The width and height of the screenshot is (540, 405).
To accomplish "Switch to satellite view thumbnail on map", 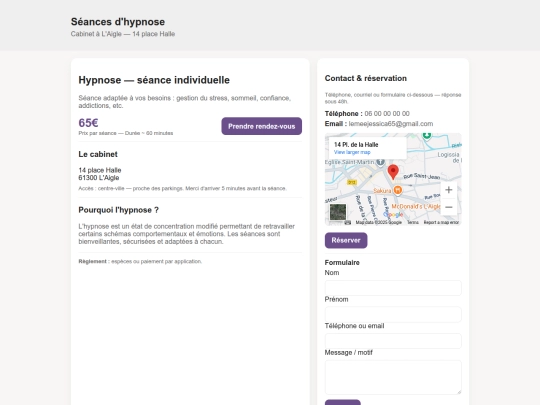I will point(338,212).
